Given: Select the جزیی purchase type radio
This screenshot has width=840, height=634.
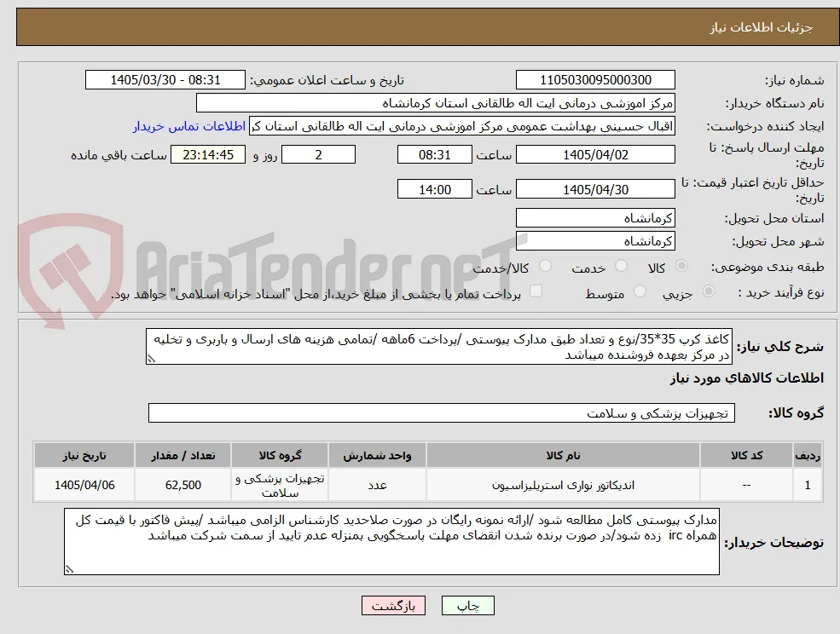Looking at the screenshot, I should tap(708, 291).
